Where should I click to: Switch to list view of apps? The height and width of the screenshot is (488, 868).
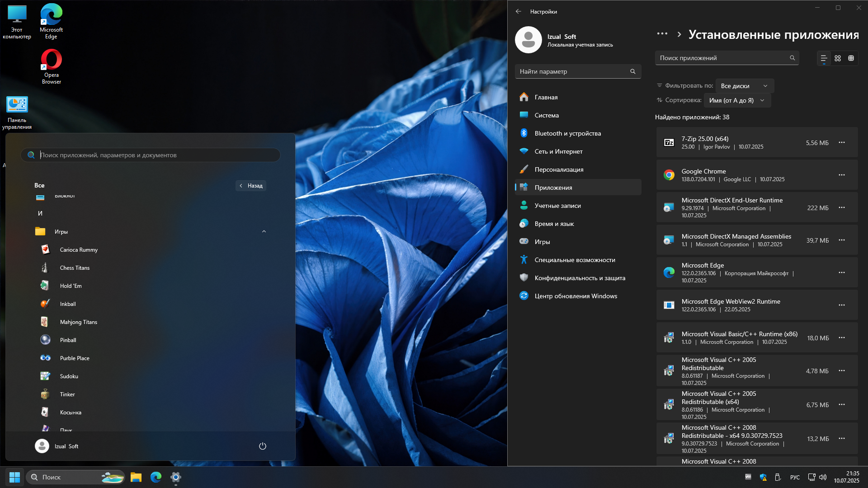click(824, 58)
